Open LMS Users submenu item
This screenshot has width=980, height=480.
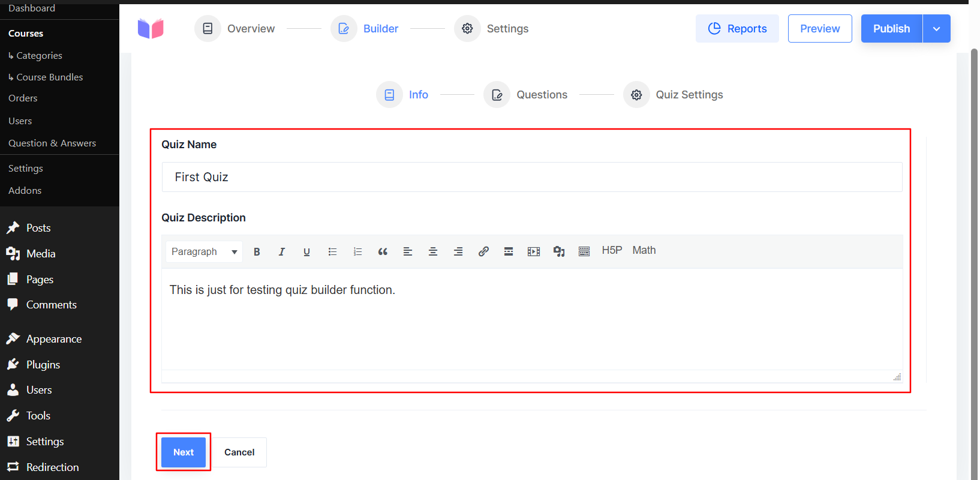click(x=20, y=121)
